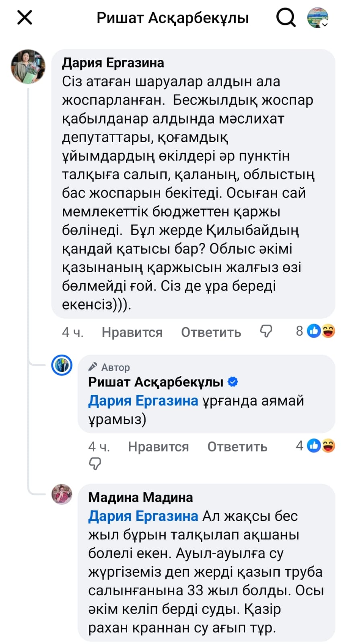Like Дария Ергазина's comment via Нравится
Screen dimensions: 346x644
tap(132, 332)
